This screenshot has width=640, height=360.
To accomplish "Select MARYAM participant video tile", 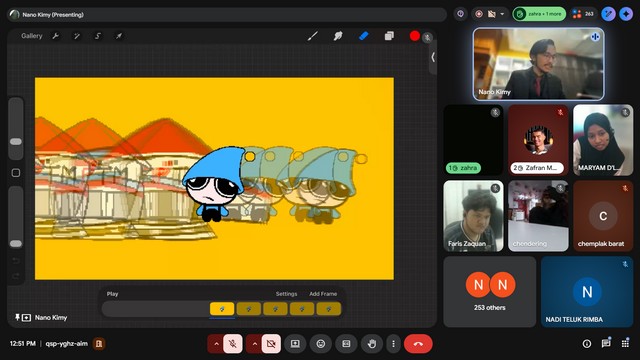I will (603, 140).
